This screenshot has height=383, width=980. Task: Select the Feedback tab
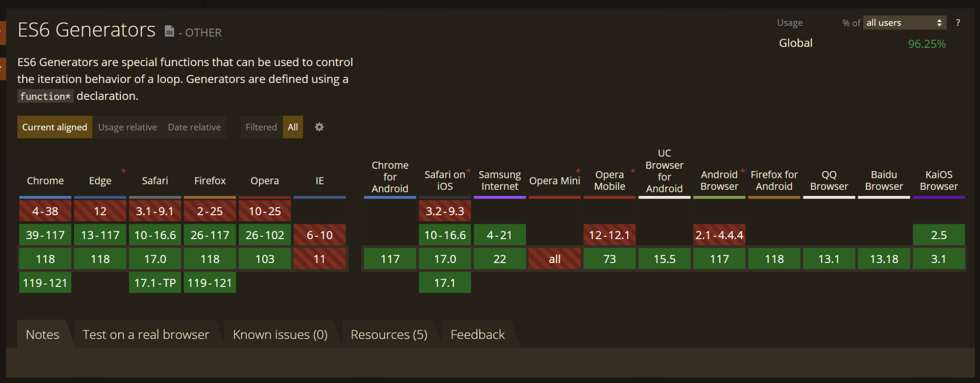pyautogui.click(x=477, y=334)
